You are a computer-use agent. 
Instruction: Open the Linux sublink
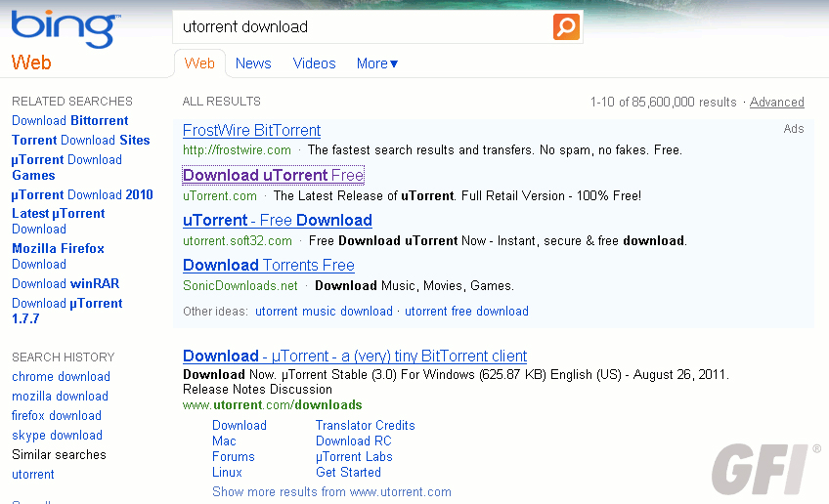point(228,473)
